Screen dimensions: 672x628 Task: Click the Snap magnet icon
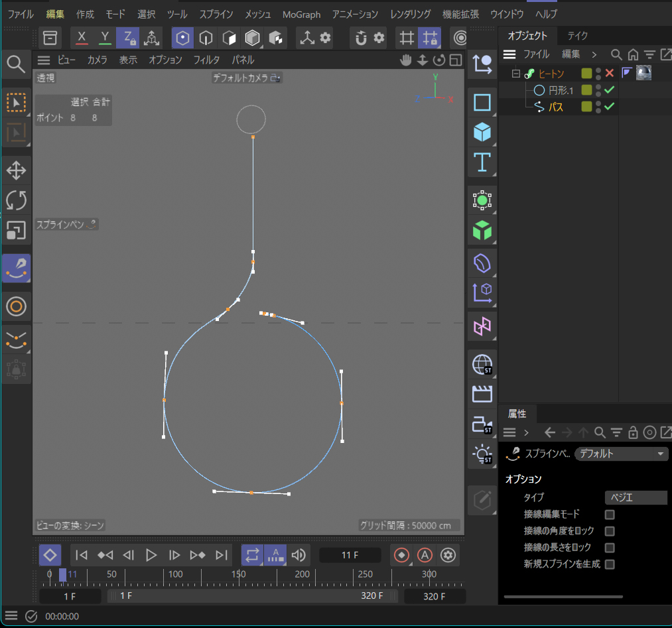361,38
